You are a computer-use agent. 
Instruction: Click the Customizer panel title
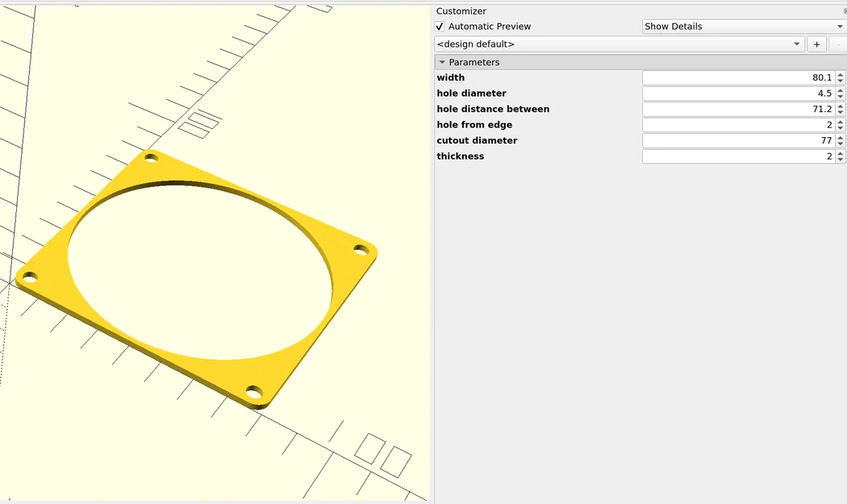461,10
